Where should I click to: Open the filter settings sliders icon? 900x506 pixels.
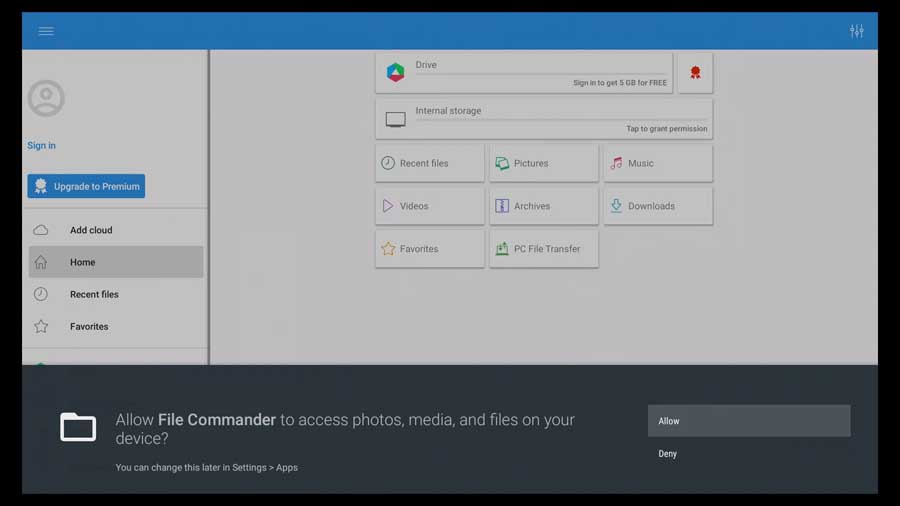pos(856,31)
